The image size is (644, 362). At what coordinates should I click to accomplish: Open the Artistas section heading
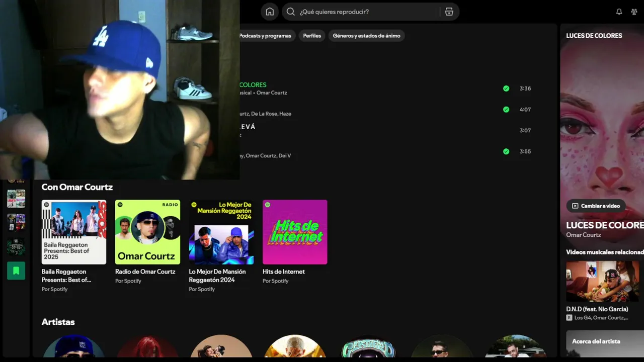(58, 322)
